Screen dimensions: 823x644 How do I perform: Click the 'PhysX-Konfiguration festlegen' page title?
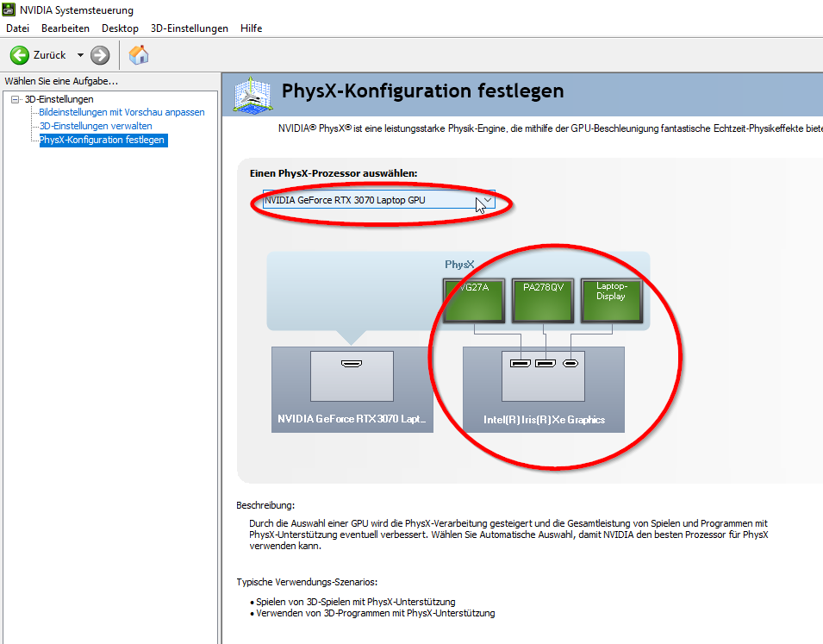coord(423,91)
